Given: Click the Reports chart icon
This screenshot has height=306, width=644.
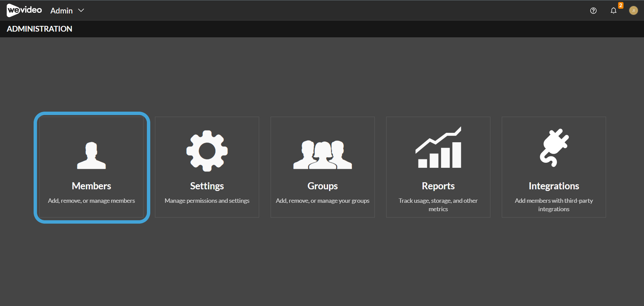Looking at the screenshot, I should [438, 147].
